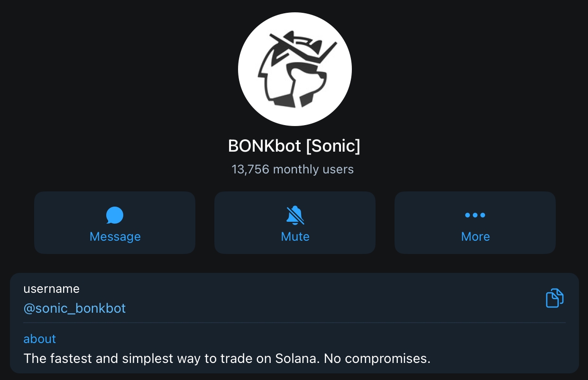Screen dimensions: 588x380
Task: Click the word "fastest" in about text
Action: pos(70,358)
